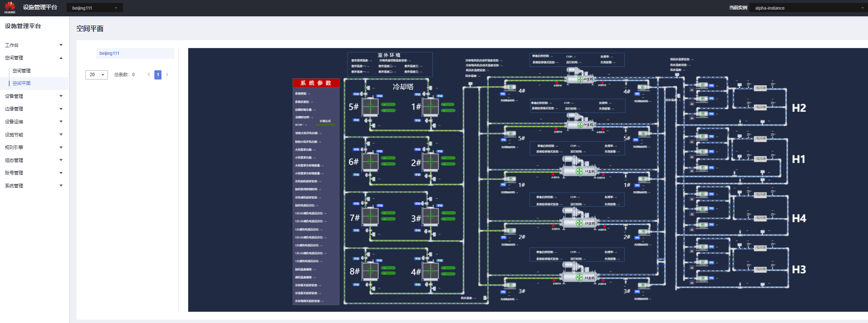Screen dimensions: 868x323
Task: Expand the 账号管理 menu
Action: (x=34, y=173)
